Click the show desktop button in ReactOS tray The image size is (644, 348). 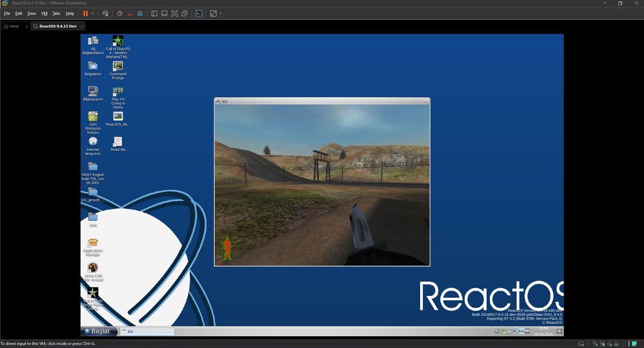[x=559, y=331]
